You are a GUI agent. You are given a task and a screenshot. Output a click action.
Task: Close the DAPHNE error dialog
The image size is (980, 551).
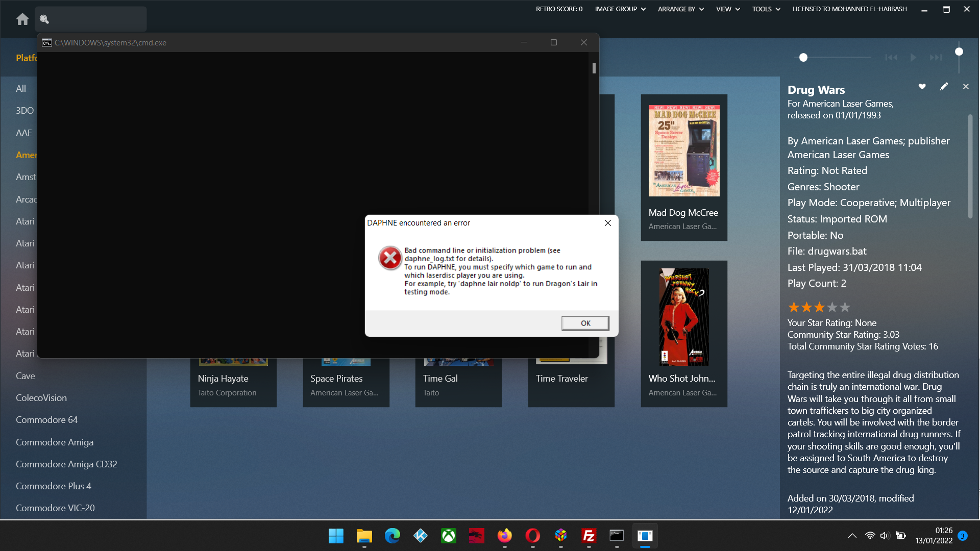tap(607, 223)
